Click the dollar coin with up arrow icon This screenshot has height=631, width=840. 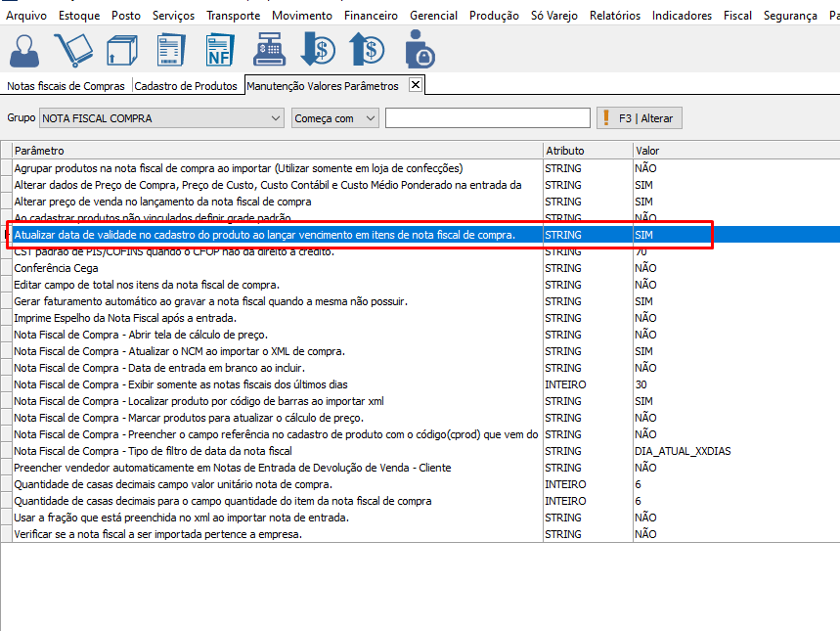tap(369, 49)
